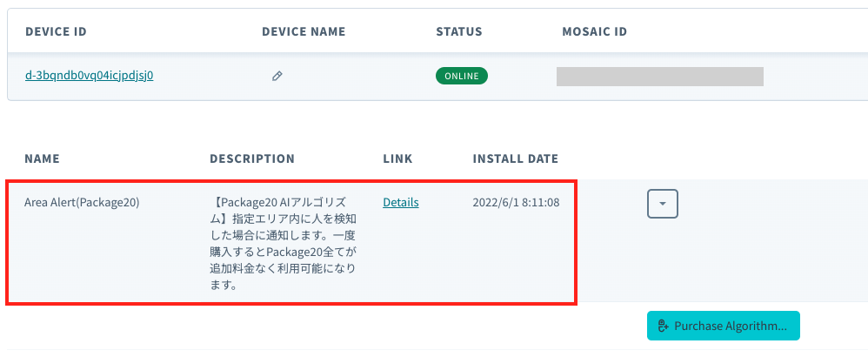Image resolution: width=868 pixels, height=357 pixels.
Task: Click the STATUS column header
Action: 459,31
